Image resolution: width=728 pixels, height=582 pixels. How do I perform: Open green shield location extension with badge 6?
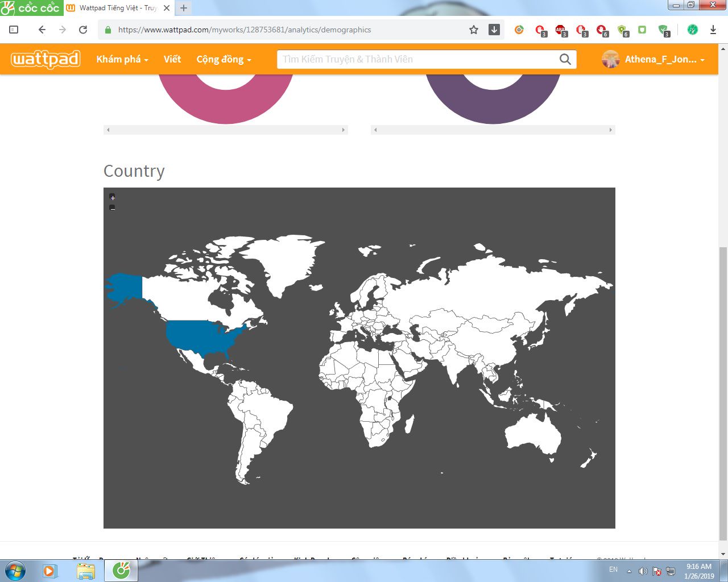622,30
